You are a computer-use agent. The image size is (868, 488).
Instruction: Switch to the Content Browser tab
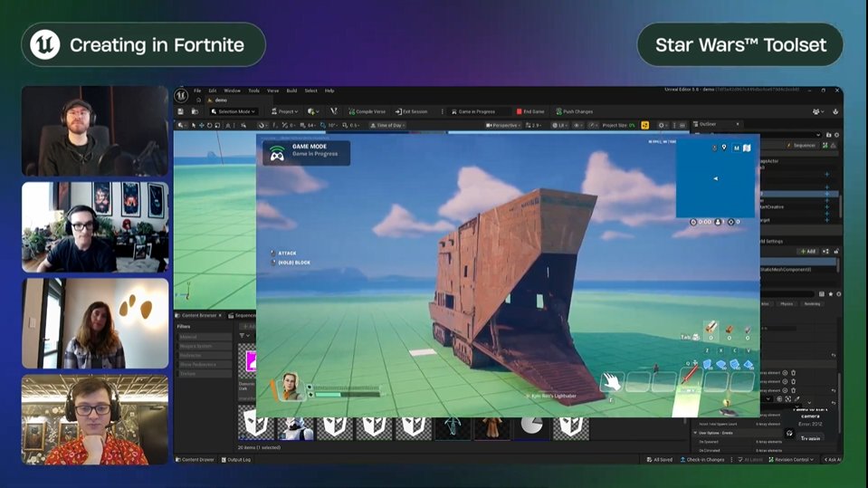coord(198,315)
